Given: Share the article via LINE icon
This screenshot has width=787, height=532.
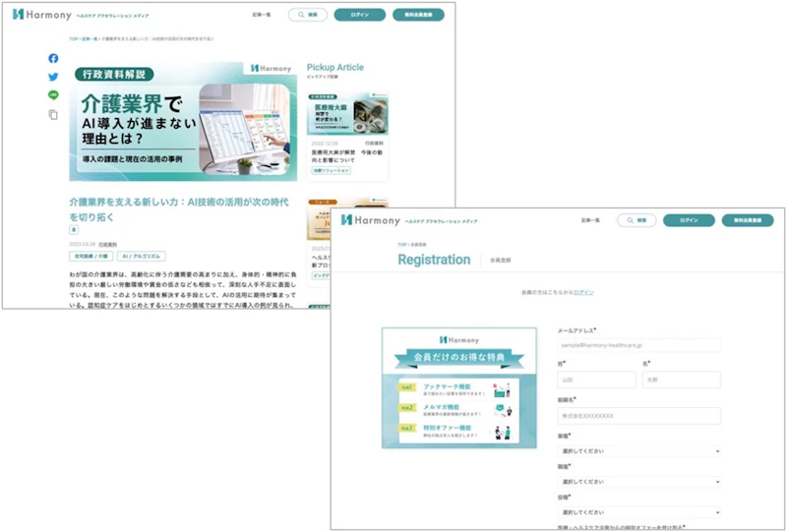Looking at the screenshot, I should click(x=53, y=94).
